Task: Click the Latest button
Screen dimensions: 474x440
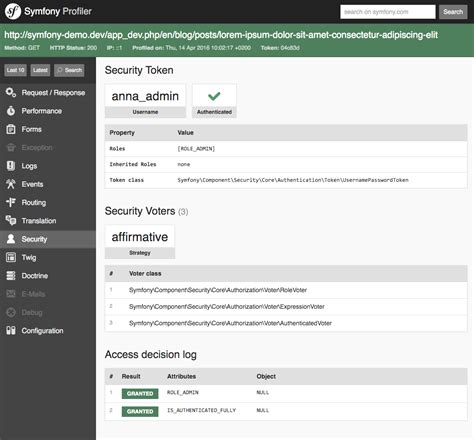Action: pyautogui.click(x=40, y=70)
